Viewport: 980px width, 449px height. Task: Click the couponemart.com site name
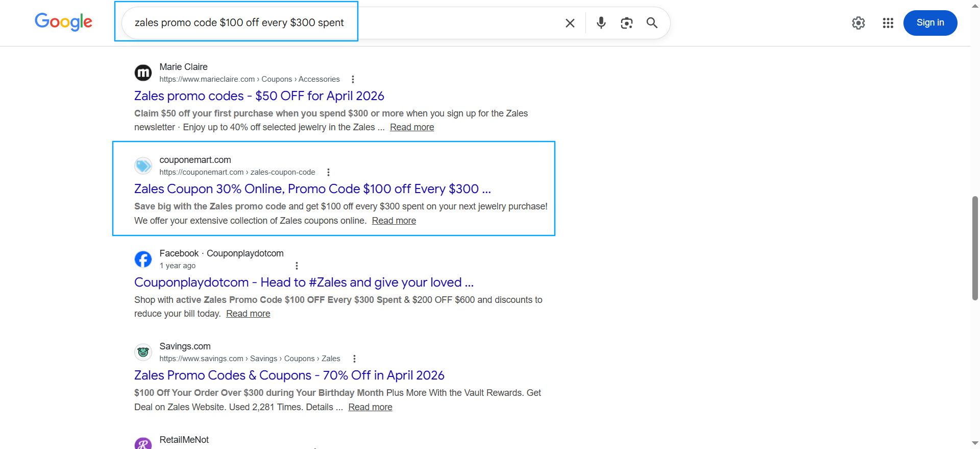point(195,160)
